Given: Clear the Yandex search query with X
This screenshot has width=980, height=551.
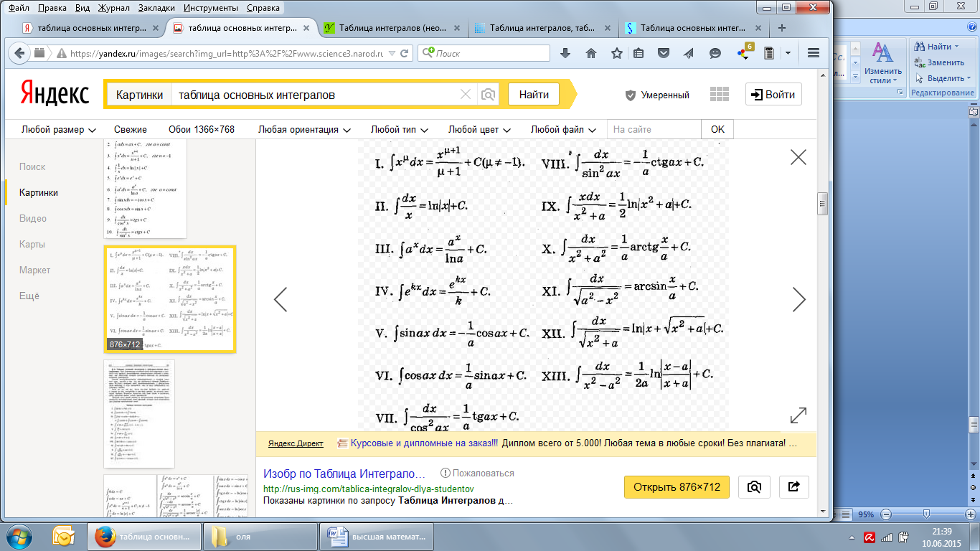Looking at the screenshot, I should click(x=466, y=95).
